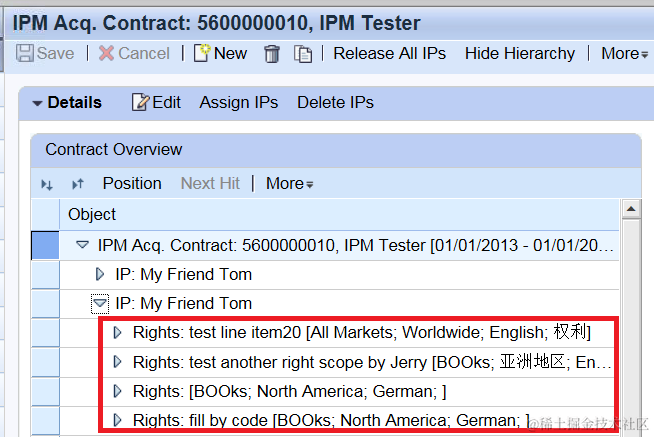Click the Save floppy disk icon
Image resolution: width=654 pixels, height=437 pixels.
coord(25,53)
